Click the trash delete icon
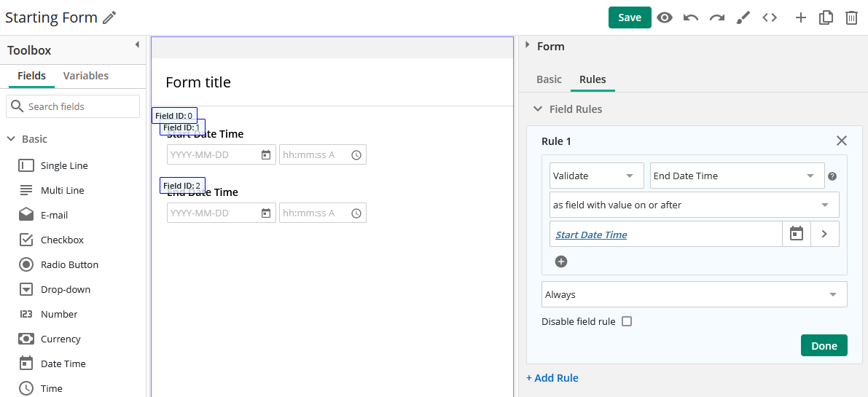 851,17
